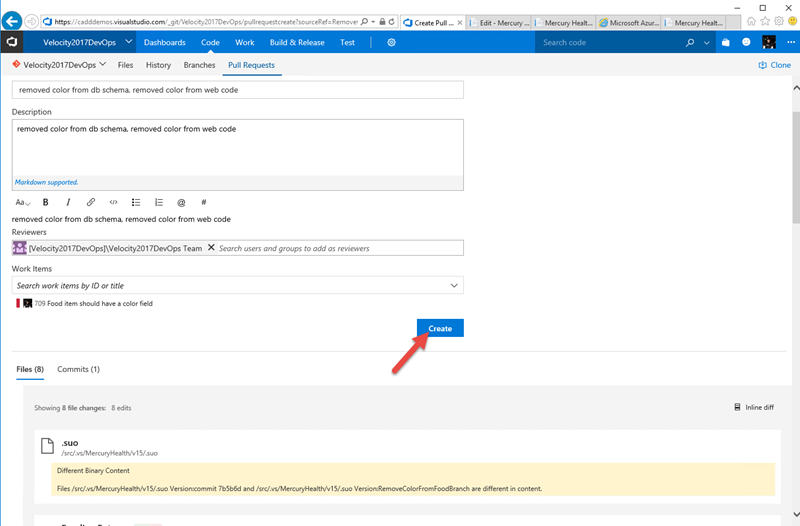This screenshot has width=800, height=526.
Task: Click the .suo file name
Action: pyautogui.click(x=70, y=443)
